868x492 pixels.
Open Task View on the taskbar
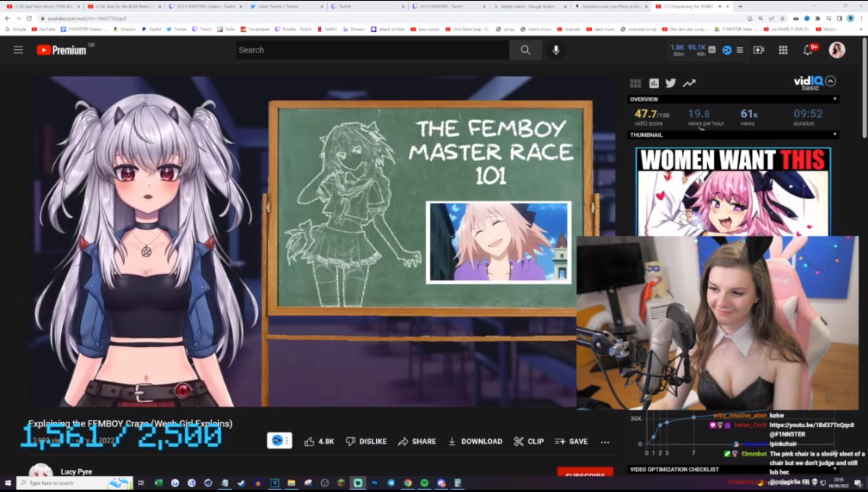pyautogui.click(x=141, y=483)
